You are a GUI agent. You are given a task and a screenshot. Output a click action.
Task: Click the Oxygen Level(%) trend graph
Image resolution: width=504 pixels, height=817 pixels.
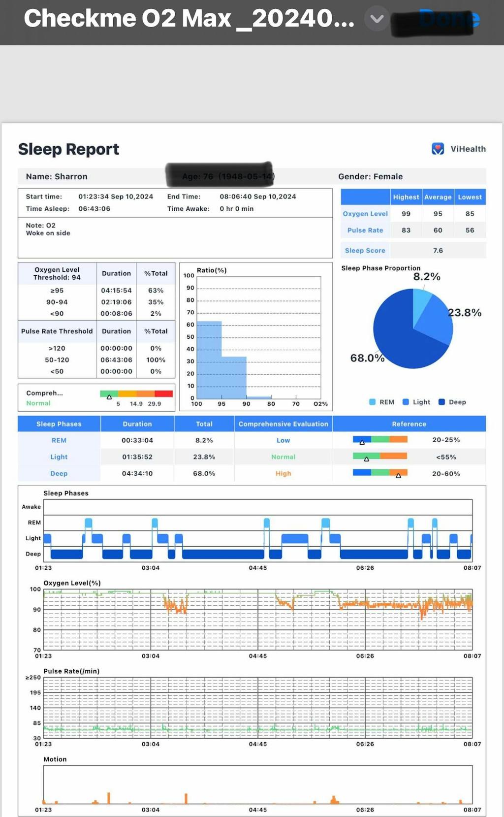click(257, 619)
